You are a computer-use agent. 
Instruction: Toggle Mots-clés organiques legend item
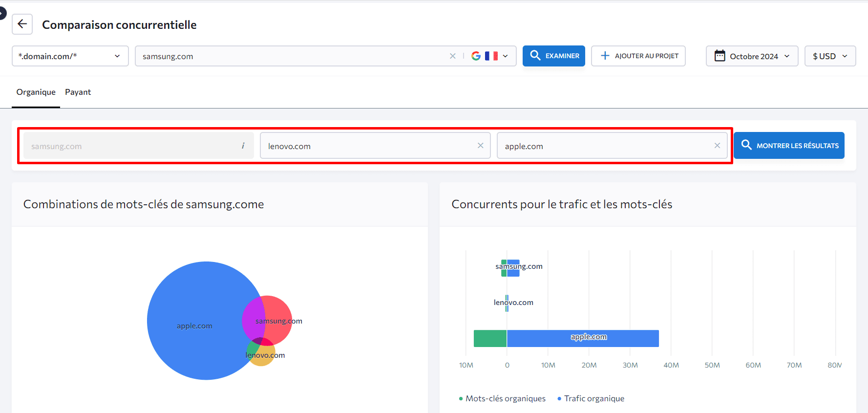502,398
